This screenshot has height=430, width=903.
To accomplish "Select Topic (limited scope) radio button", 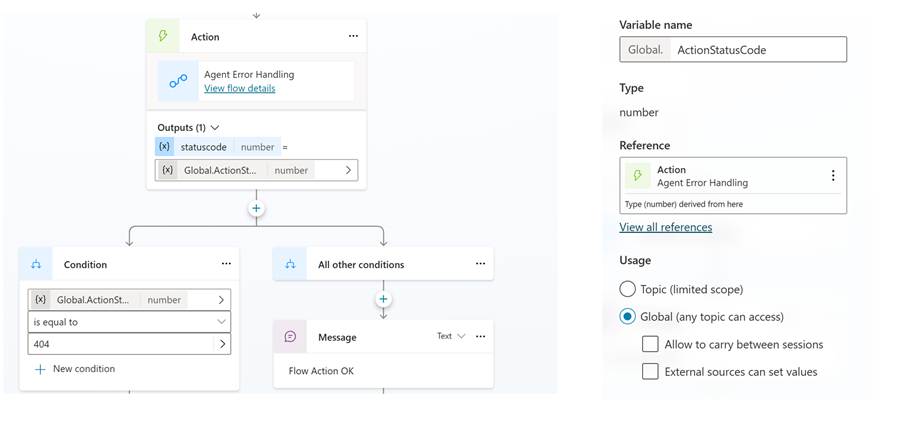I will (x=628, y=289).
